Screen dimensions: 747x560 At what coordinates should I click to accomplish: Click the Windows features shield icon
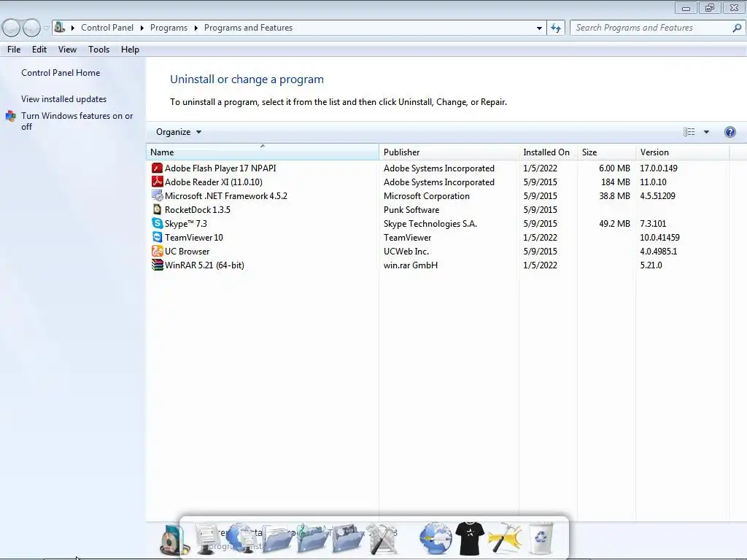10,116
